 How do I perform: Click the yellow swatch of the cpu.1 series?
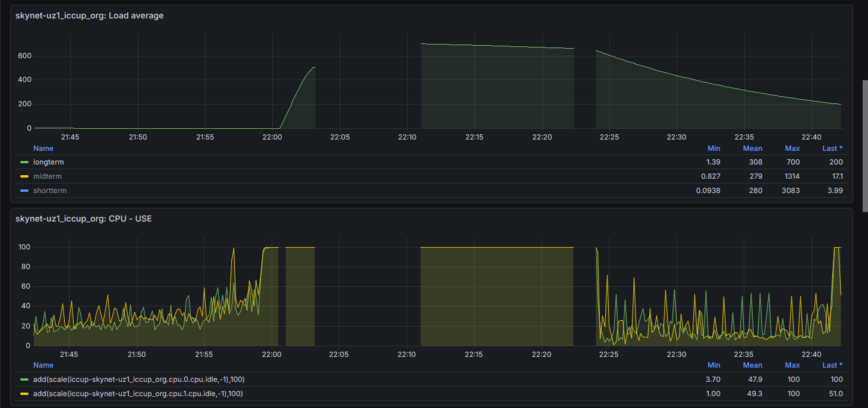pyautogui.click(x=24, y=393)
